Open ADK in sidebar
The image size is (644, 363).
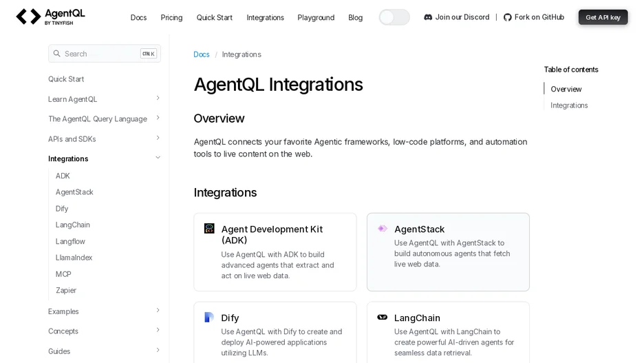click(x=63, y=176)
